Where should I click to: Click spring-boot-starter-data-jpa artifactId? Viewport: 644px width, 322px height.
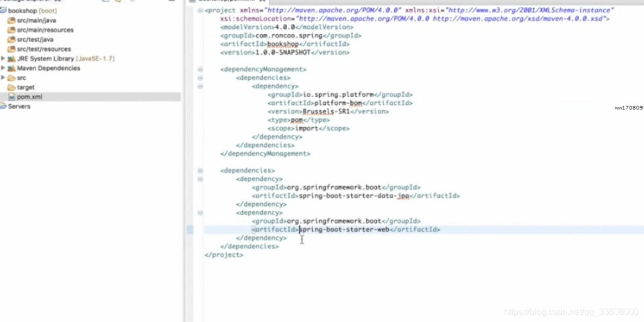tap(354, 196)
